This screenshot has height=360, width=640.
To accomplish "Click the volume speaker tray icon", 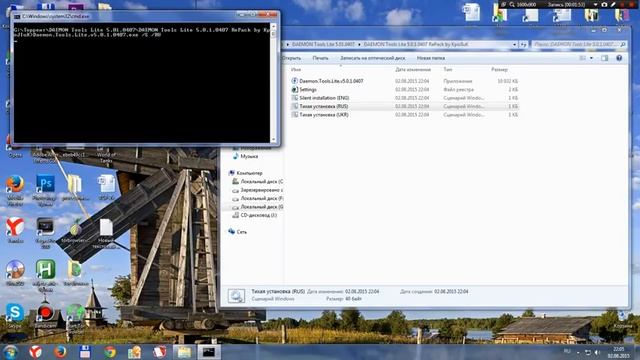I will click(x=597, y=352).
